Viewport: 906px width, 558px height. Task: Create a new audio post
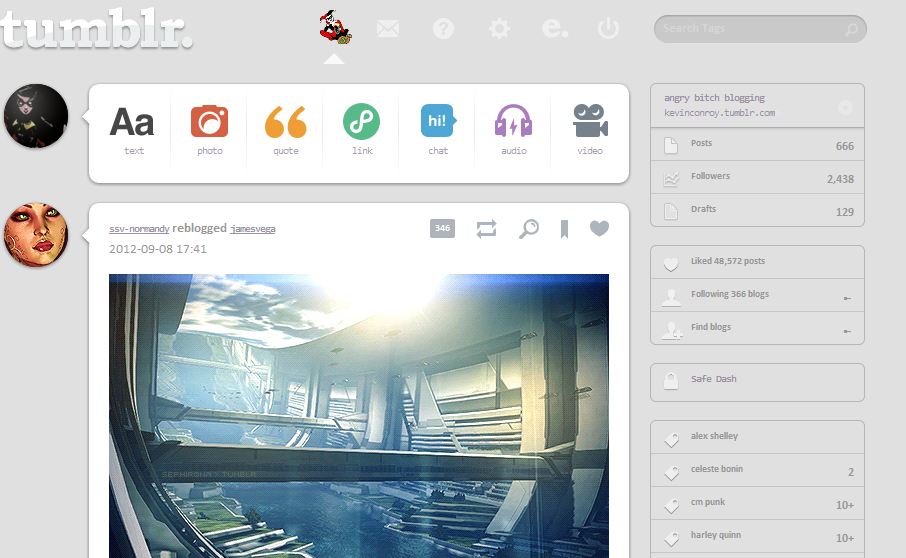coord(514,130)
